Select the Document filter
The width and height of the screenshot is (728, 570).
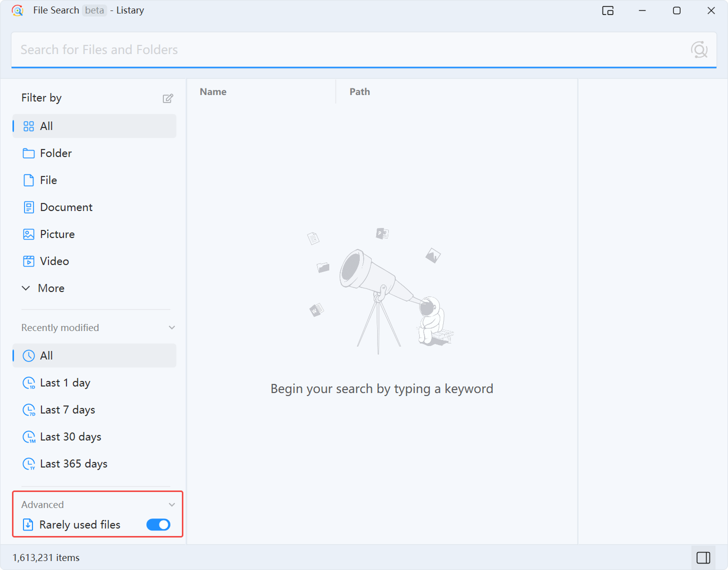94,207
